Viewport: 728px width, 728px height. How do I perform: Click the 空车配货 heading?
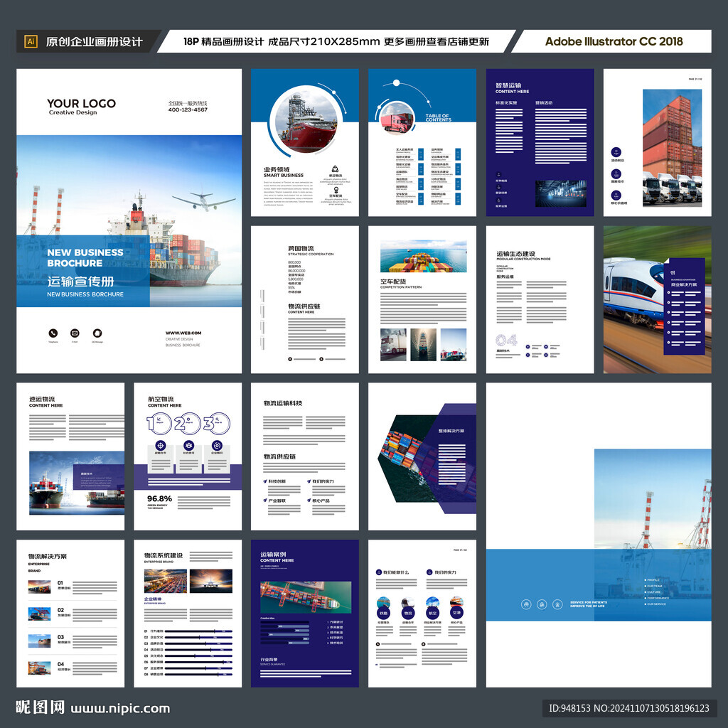point(393,282)
